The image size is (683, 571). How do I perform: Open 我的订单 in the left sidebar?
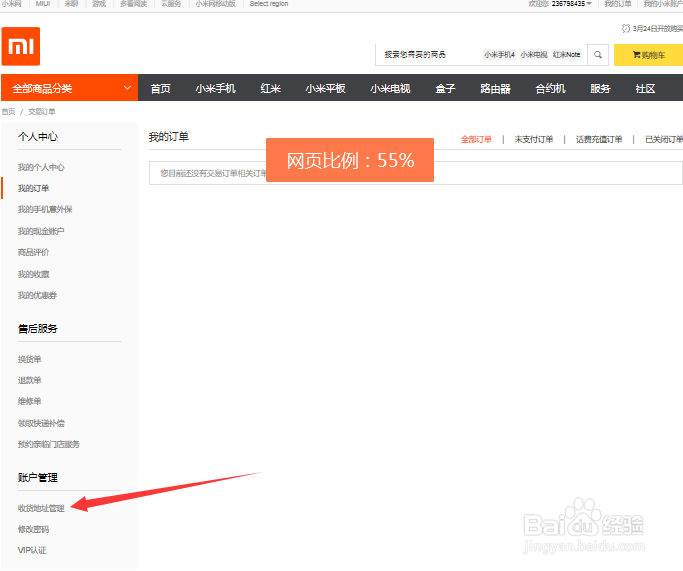point(33,188)
